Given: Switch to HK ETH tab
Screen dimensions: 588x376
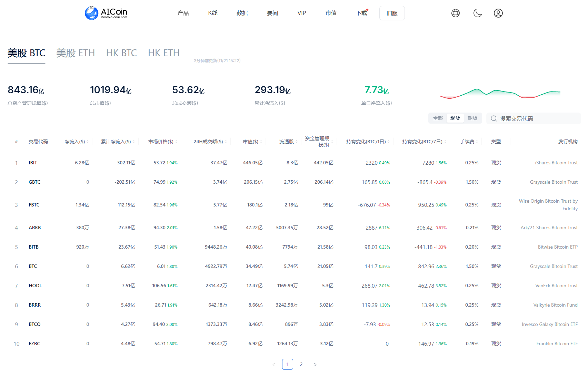Looking at the screenshot, I should pos(164,53).
